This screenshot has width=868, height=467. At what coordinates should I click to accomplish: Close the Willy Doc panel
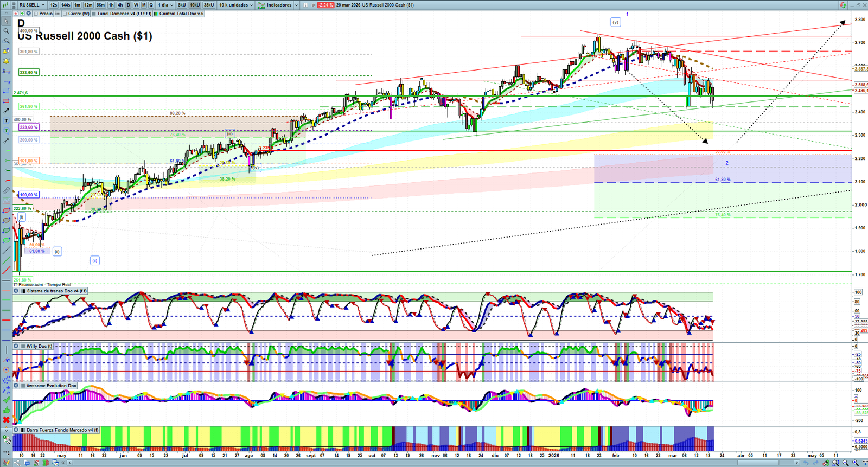click(x=16, y=346)
